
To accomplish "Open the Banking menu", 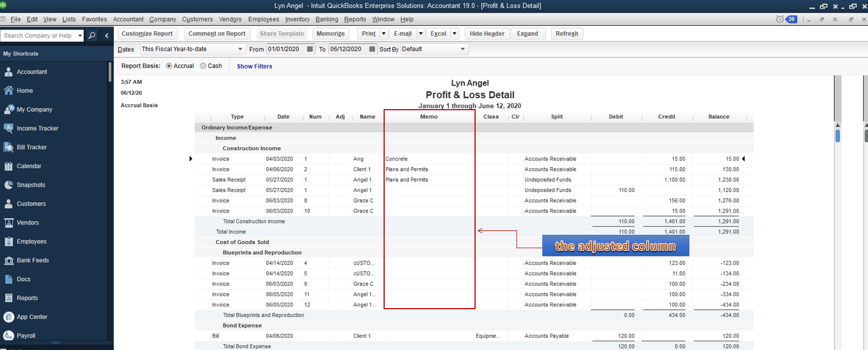I will click(x=327, y=19).
